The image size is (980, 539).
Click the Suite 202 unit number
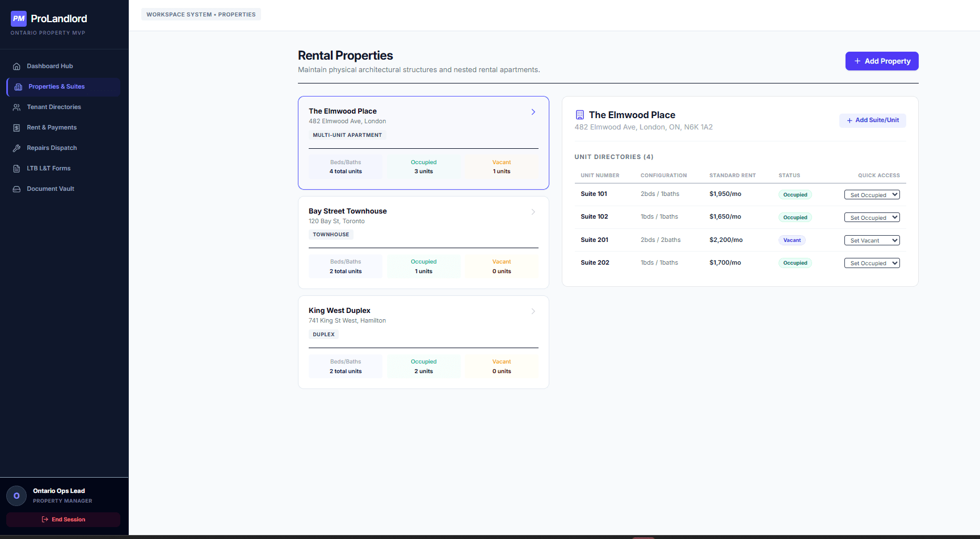pos(595,263)
